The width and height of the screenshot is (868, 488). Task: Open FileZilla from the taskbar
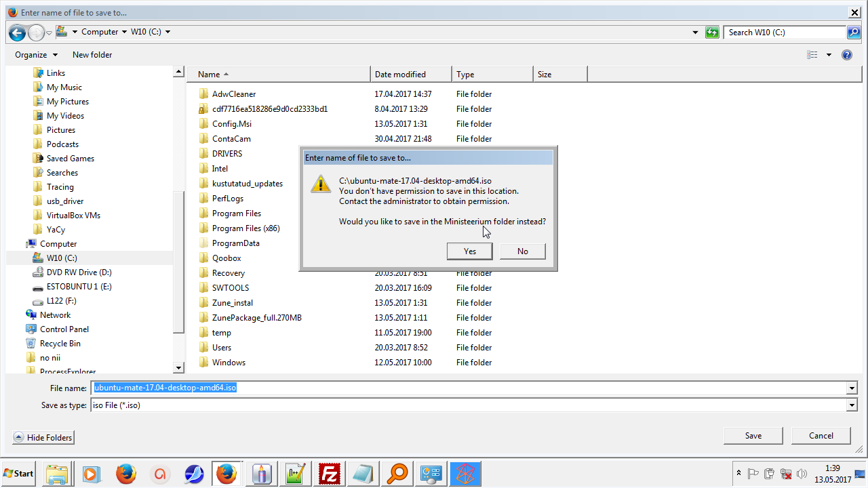coord(330,474)
